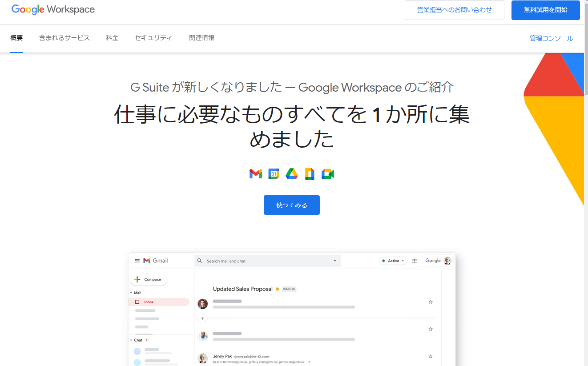Viewport: 588px width, 366px height.
Task: Open the hamburger menu in Gmail preview
Action: 137,261
